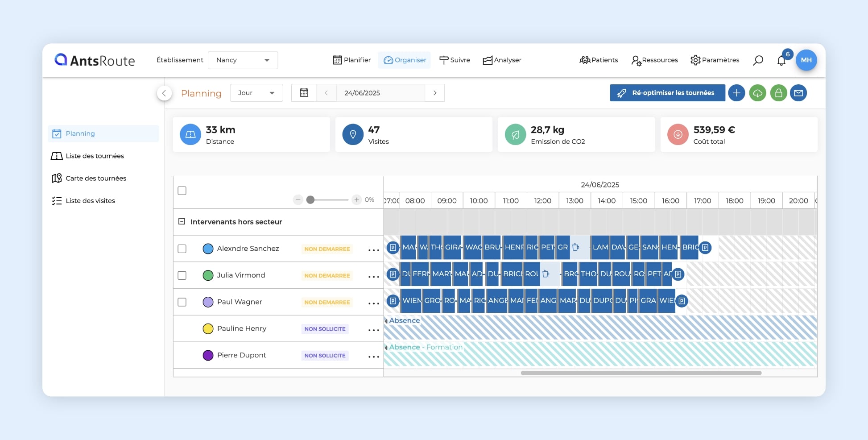Click the blue plus add button
Viewport: 868px width, 440px height.
pyautogui.click(x=736, y=93)
